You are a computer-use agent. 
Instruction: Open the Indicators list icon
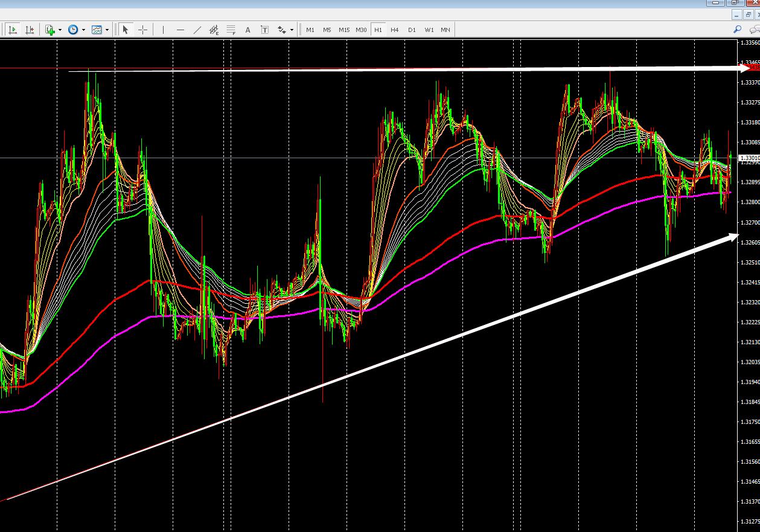(50, 30)
